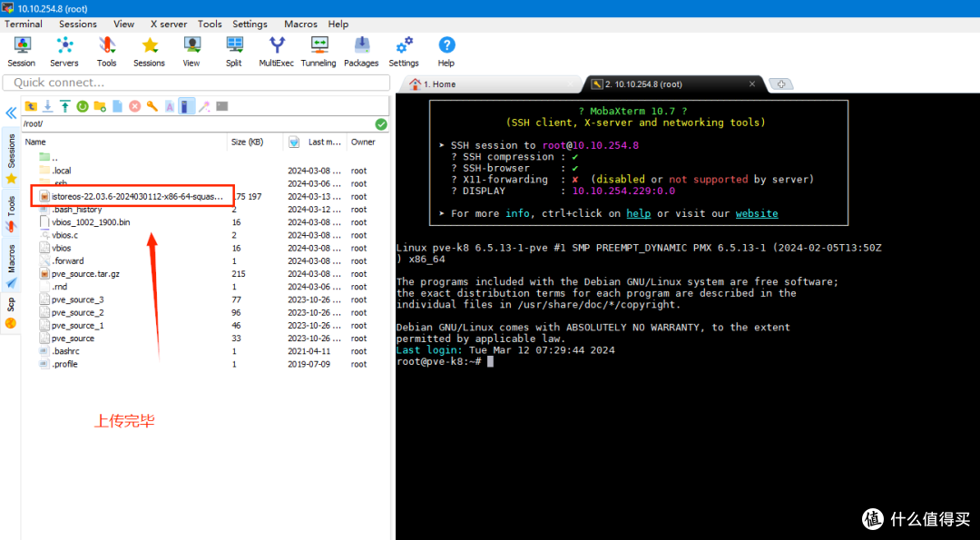Sort files by the Name column

pyautogui.click(x=124, y=142)
